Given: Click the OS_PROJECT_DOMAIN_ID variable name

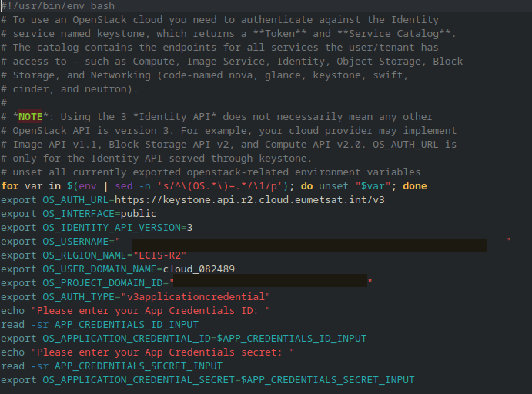Looking at the screenshot, I should coord(102,283).
